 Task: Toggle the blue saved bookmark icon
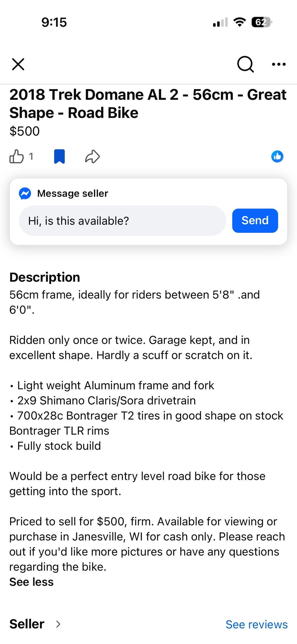click(59, 157)
